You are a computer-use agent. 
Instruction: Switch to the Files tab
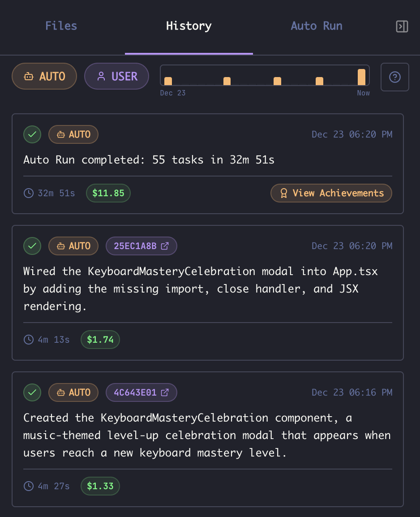tap(61, 26)
